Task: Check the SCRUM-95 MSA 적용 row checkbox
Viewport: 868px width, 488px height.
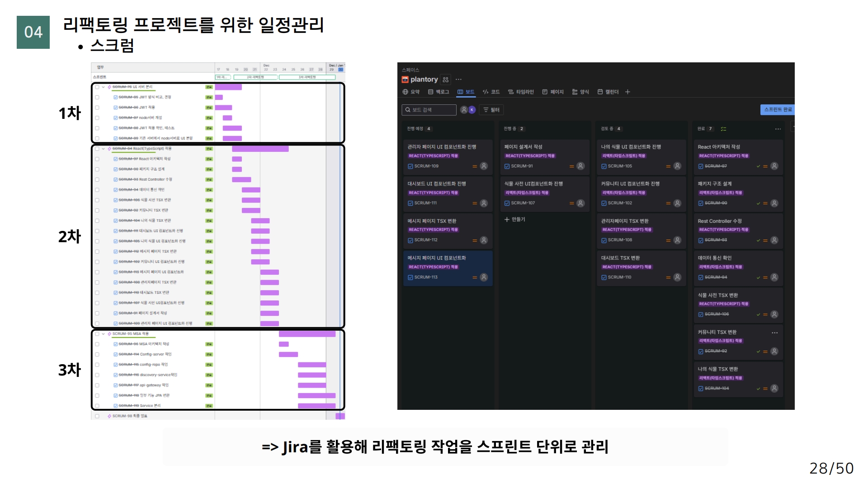Action: (x=97, y=334)
